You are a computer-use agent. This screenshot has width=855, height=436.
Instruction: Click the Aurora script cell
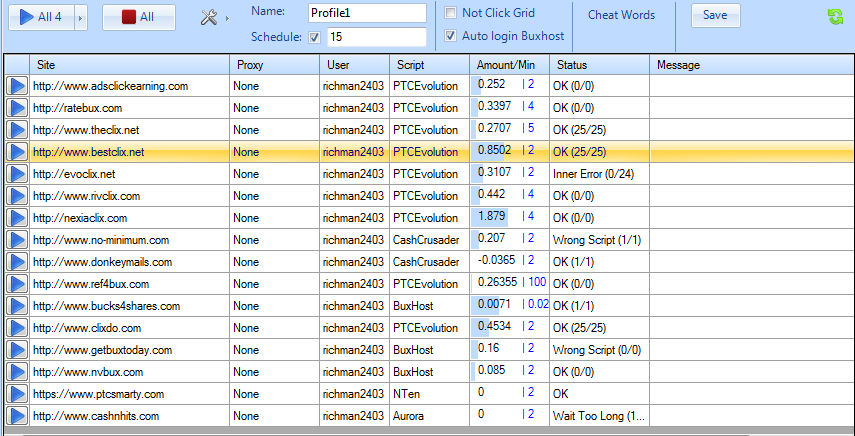pos(430,416)
